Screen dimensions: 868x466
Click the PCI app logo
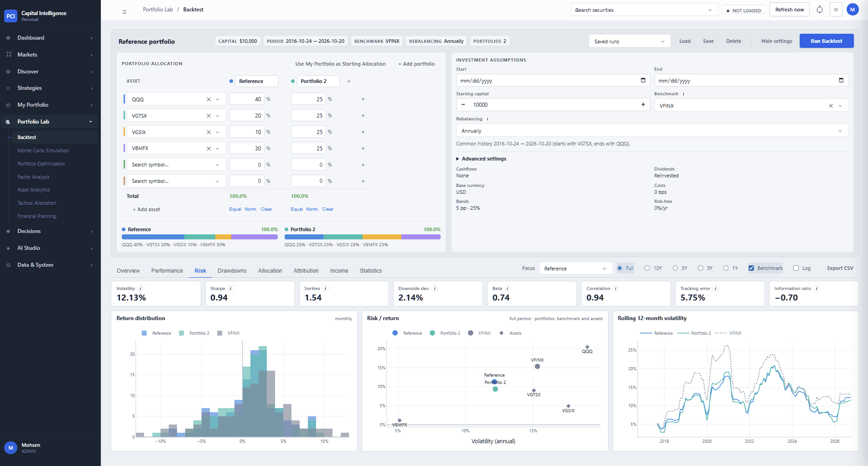tap(10, 16)
